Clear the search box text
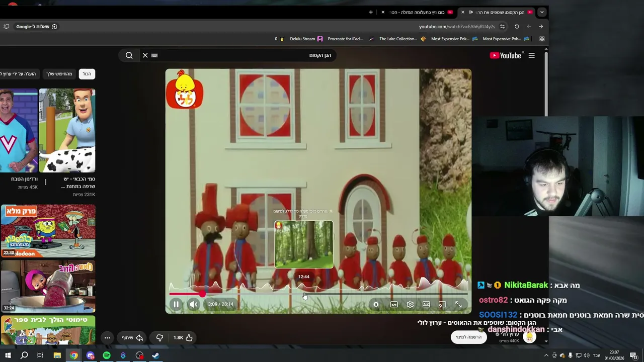Image resolution: width=644 pixels, height=362 pixels. tap(145, 55)
